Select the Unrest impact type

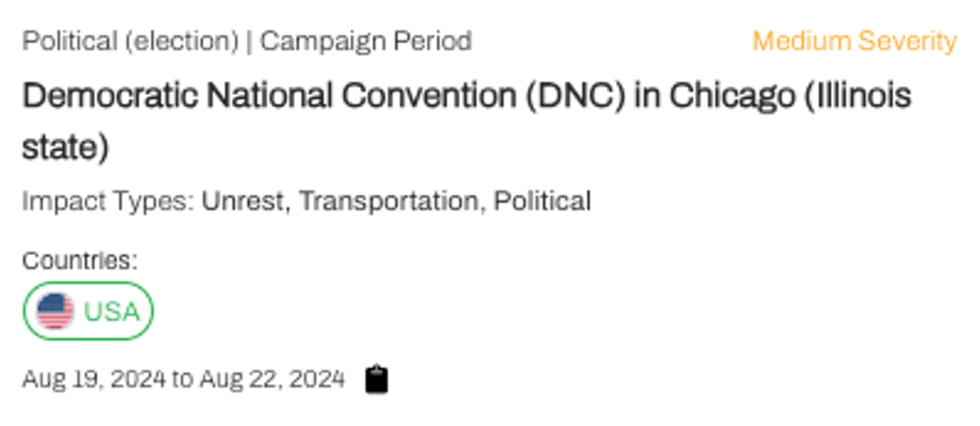click(244, 201)
